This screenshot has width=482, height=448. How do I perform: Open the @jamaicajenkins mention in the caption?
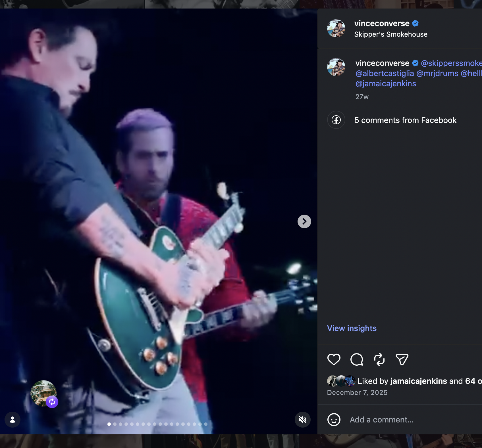[x=386, y=83]
